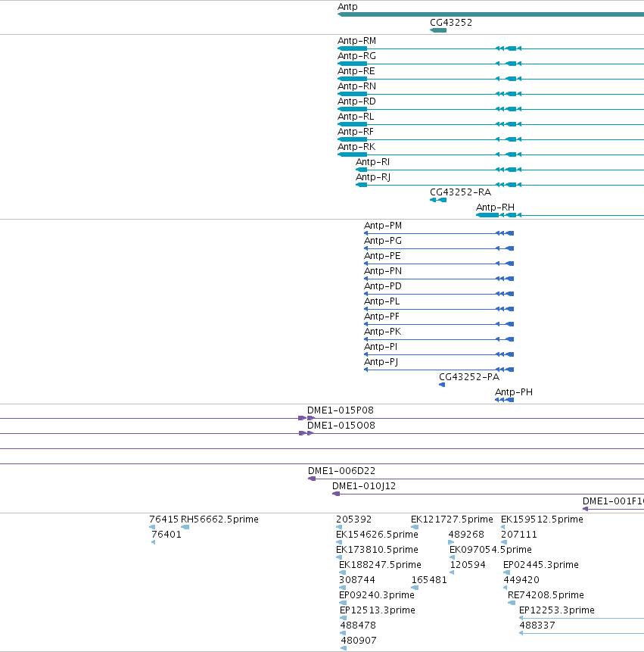Click the 76415 insertion feature
The width and height of the screenshot is (644, 652).
point(152,527)
